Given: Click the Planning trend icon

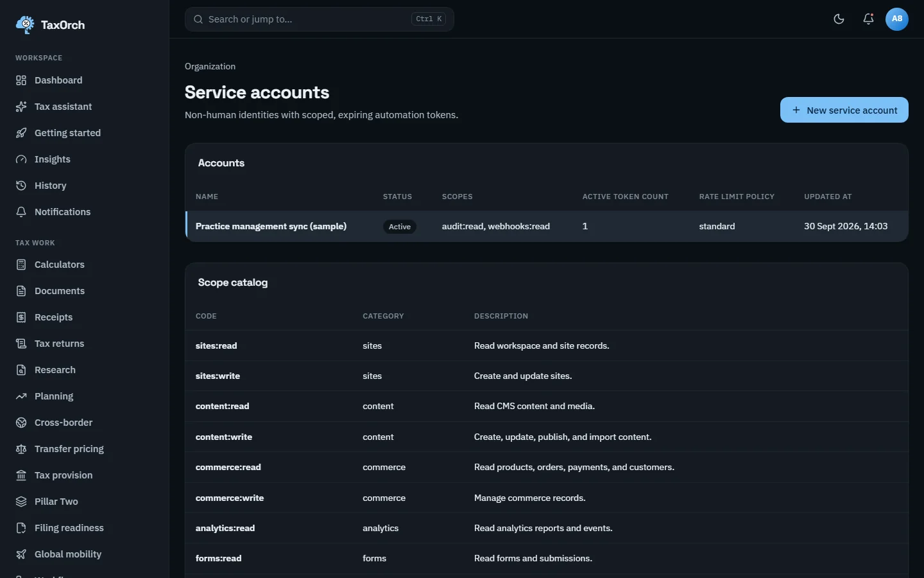Looking at the screenshot, I should (x=21, y=396).
